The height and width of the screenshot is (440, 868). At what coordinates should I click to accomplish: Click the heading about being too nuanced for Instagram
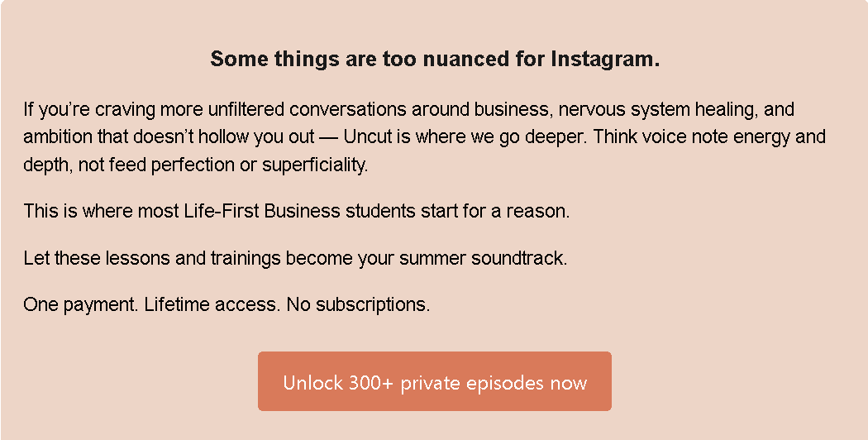click(x=435, y=59)
